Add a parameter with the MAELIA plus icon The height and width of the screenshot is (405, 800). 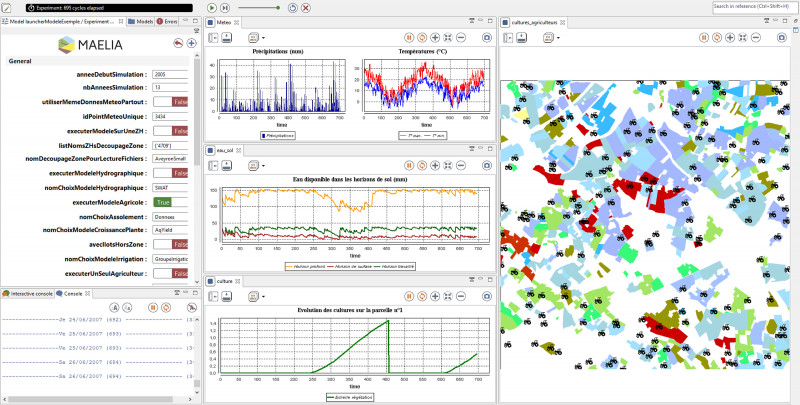pos(190,43)
